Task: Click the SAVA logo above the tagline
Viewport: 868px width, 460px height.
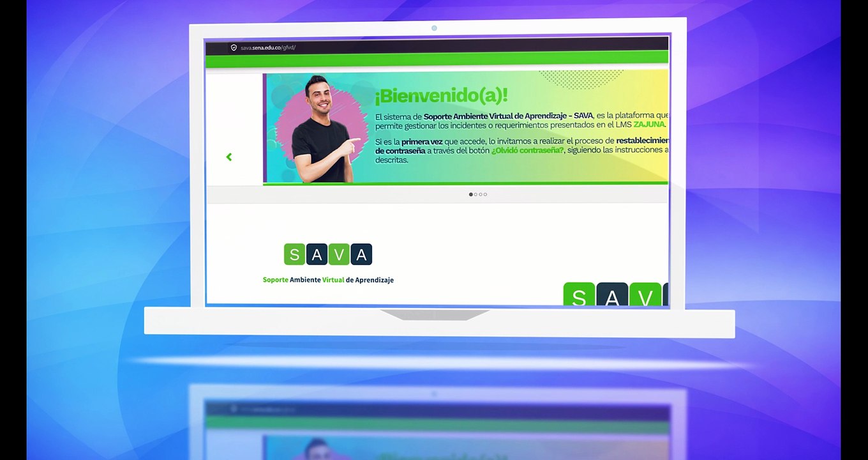Action: point(328,254)
